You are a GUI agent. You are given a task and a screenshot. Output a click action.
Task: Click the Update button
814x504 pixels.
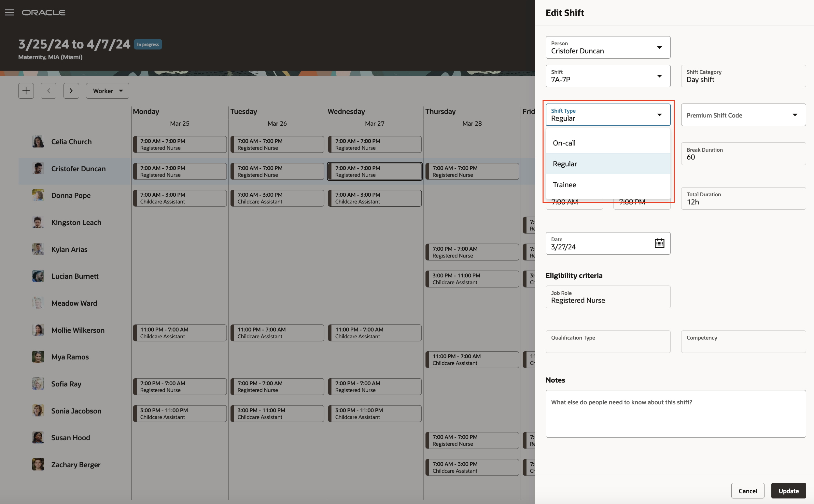point(788,491)
